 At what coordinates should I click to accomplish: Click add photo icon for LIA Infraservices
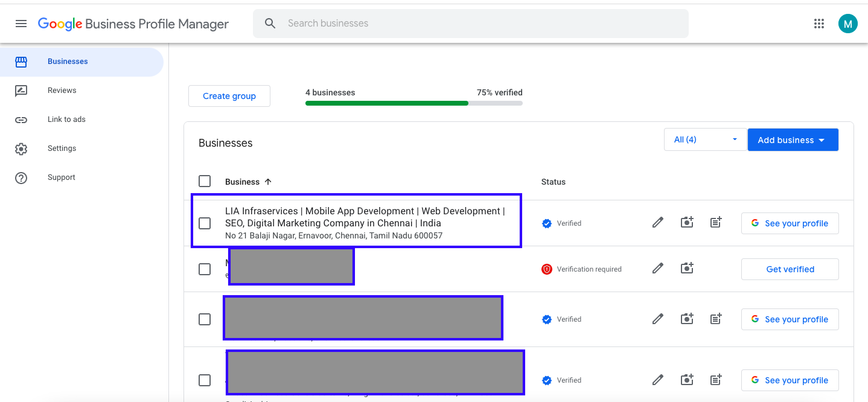[x=687, y=223]
